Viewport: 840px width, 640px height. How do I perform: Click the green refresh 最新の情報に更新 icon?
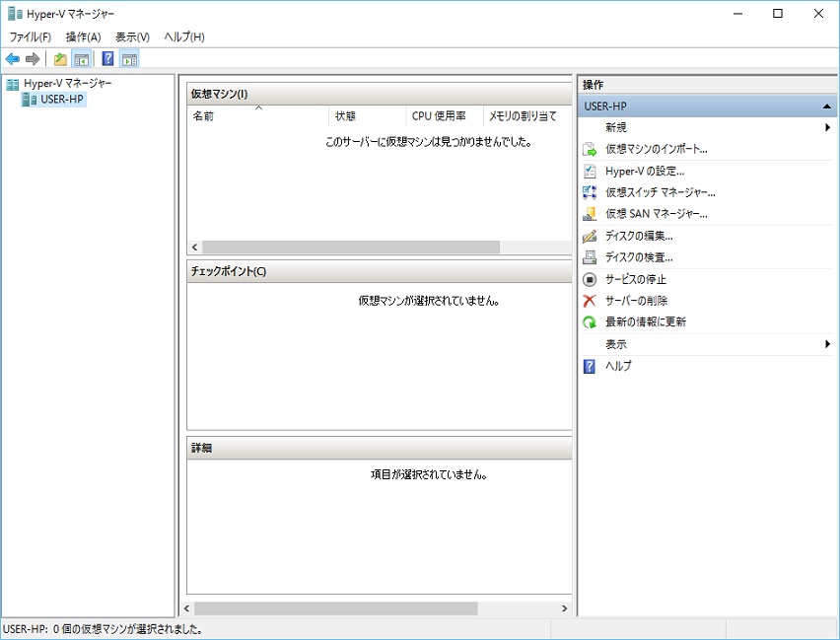coord(590,322)
